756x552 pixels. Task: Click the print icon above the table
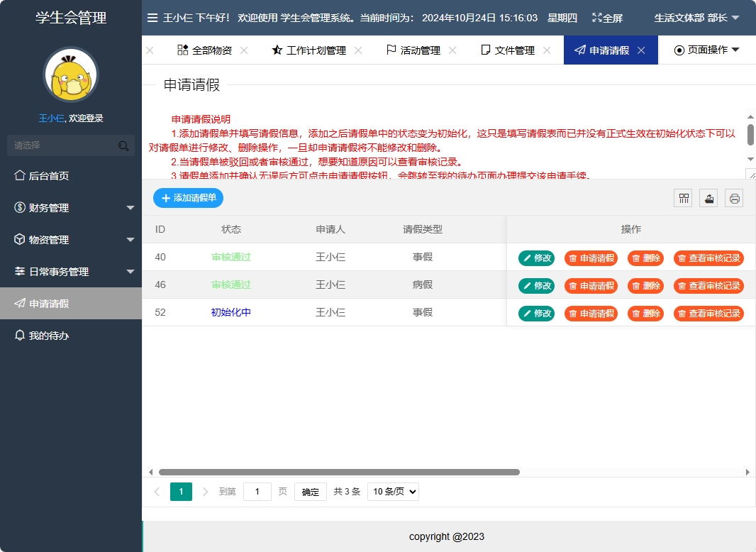(x=734, y=198)
